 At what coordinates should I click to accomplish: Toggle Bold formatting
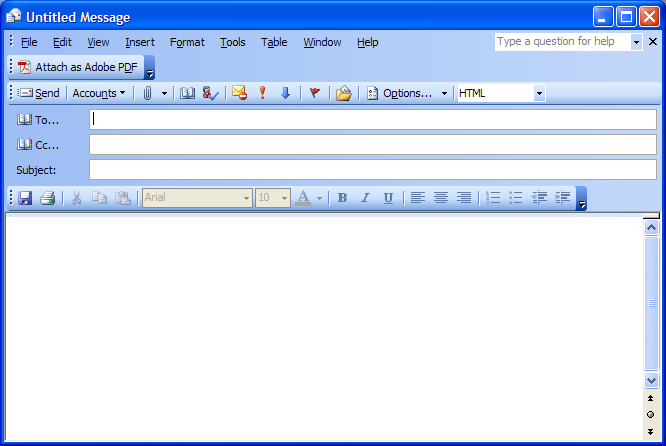tap(342, 198)
